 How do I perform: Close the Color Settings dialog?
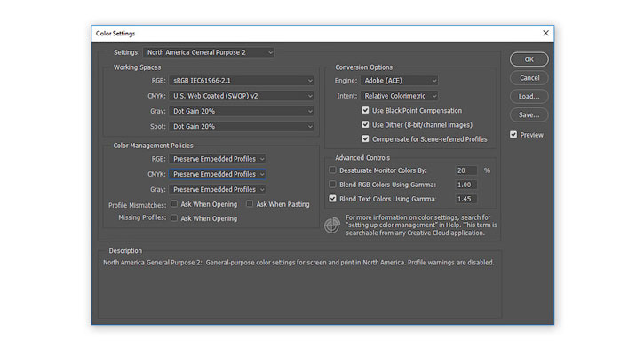click(545, 33)
